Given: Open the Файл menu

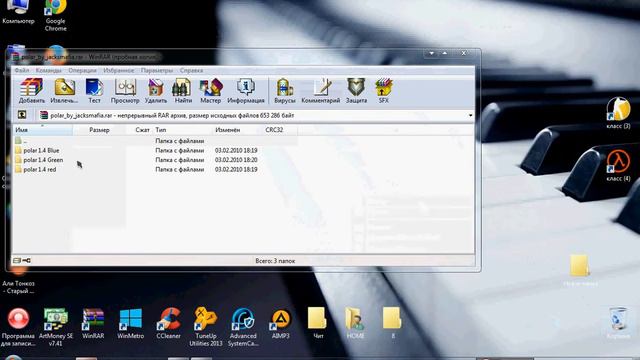Looking at the screenshot, I should point(22,71).
